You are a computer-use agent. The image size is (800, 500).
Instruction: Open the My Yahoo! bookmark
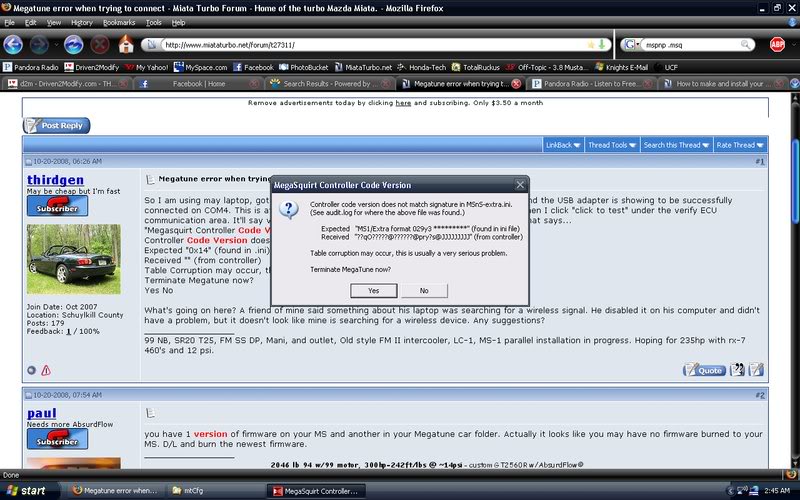[146, 67]
